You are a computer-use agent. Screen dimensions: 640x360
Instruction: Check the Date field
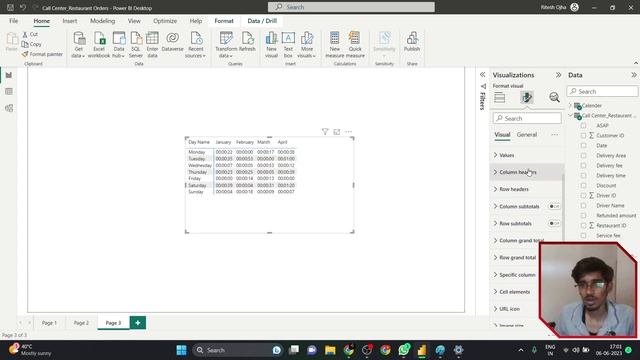point(583,146)
